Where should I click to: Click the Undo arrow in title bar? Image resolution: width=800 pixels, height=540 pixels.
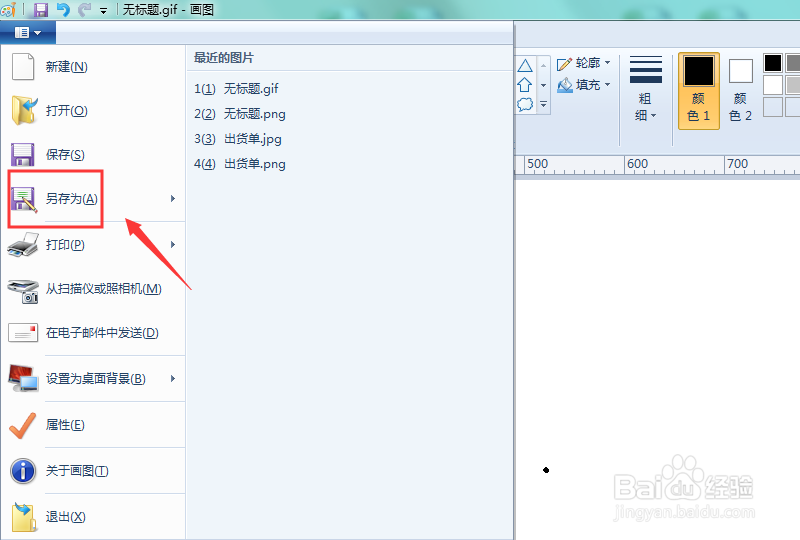(63, 9)
